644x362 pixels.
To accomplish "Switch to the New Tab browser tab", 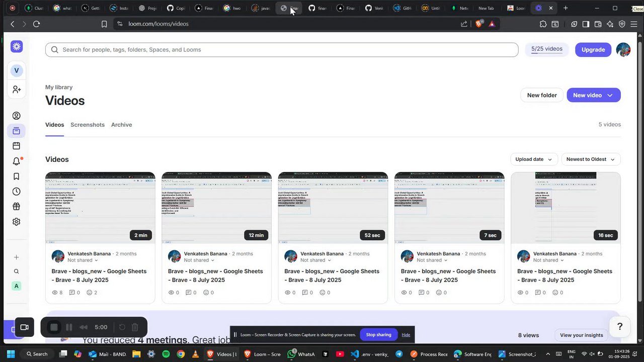I will pyautogui.click(x=486, y=8).
